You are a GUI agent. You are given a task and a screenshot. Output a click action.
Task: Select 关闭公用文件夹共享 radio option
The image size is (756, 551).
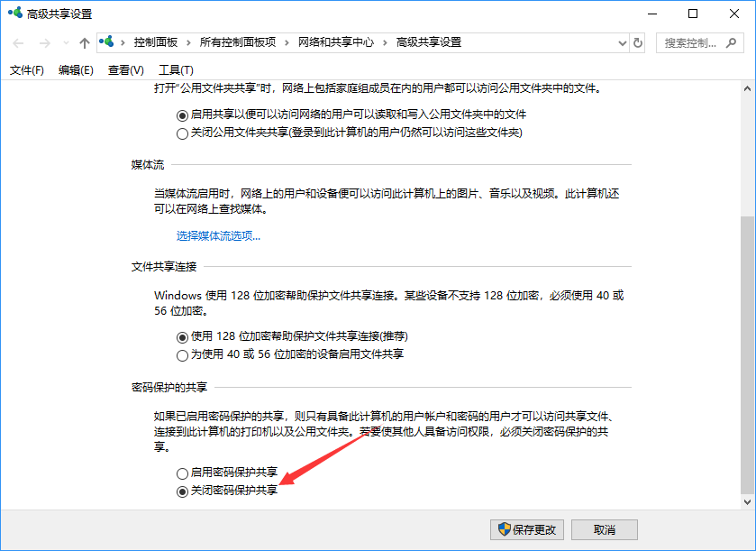[x=182, y=133]
